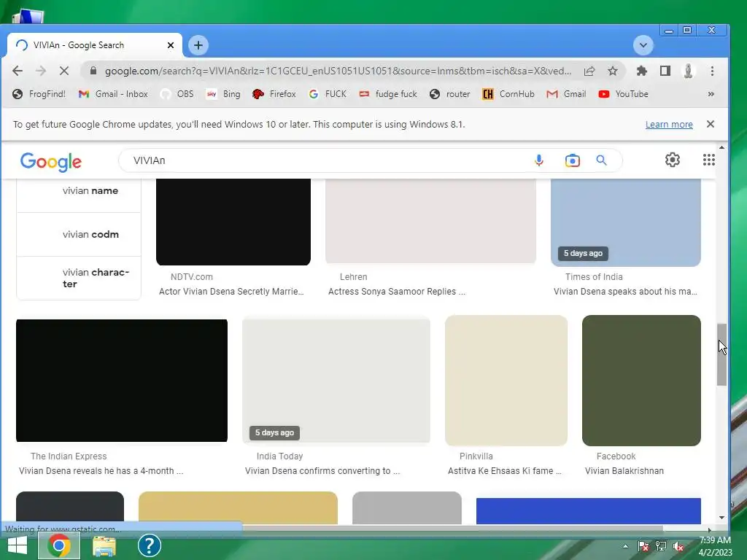Click 'Vivian Dsena speaks about his ma...' caption
The height and width of the screenshot is (560, 747).
pos(625,292)
